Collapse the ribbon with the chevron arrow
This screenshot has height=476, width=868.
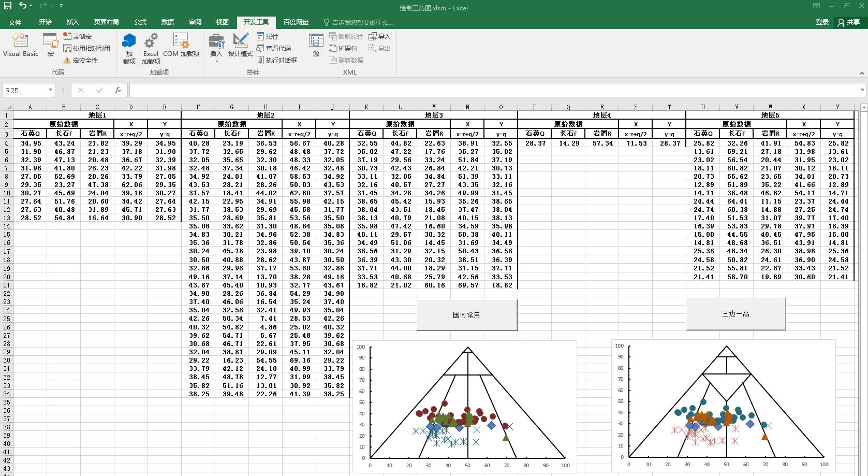[x=862, y=73]
